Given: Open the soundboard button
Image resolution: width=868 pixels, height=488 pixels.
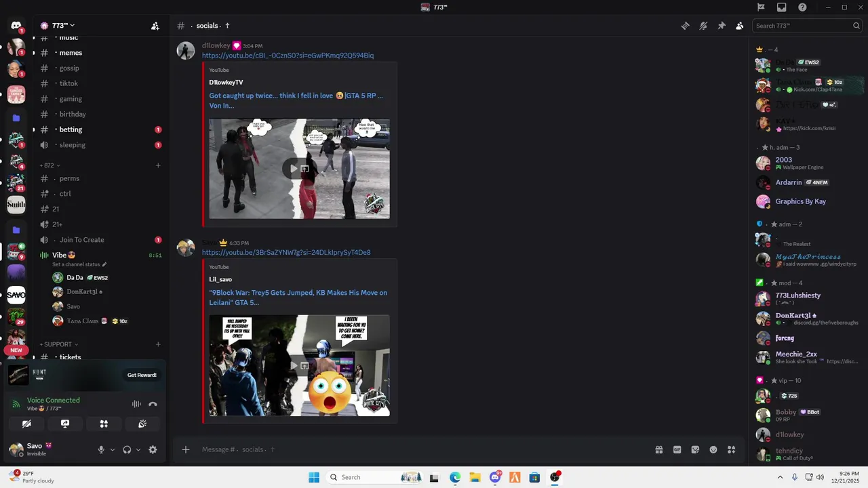Looking at the screenshot, I should coord(142,424).
